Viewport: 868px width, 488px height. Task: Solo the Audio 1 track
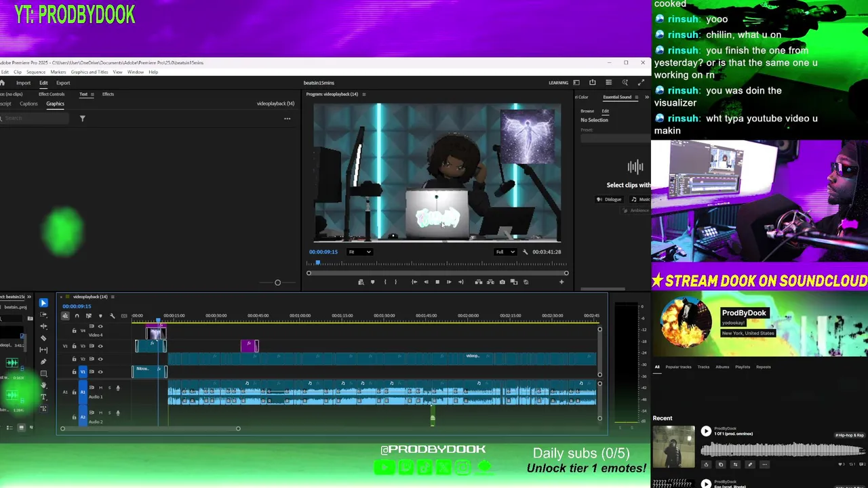pyautogui.click(x=109, y=388)
